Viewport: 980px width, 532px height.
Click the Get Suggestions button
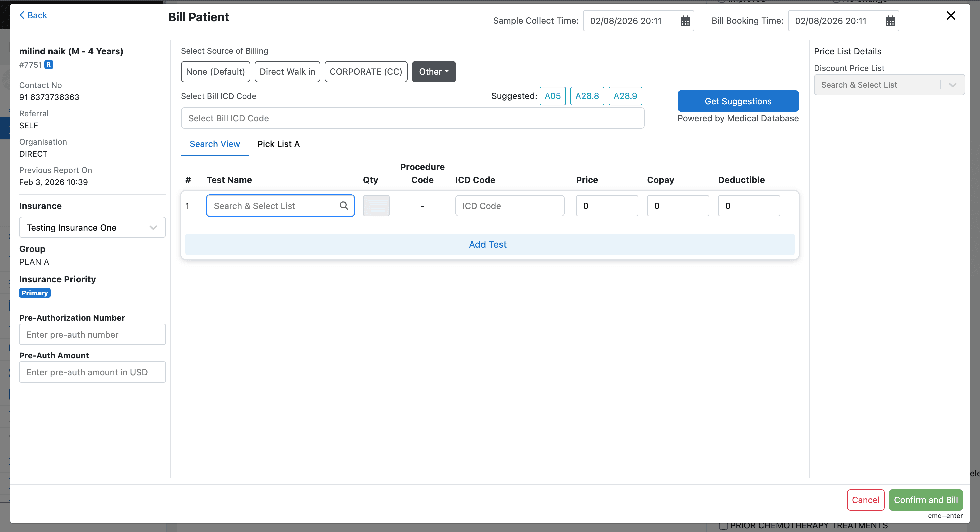(x=738, y=101)
